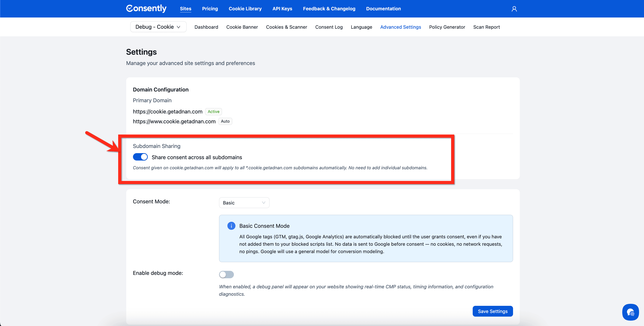Open the Debug - Cookie site selector
The height and width of the screenshot is (326, 644).
click(x=158, y=27)
